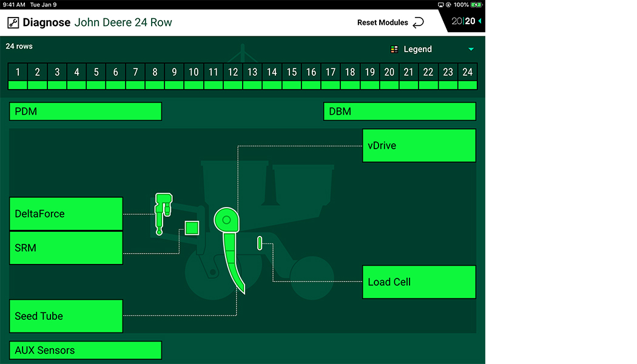The width and height of the screenshot is (637, 364).
Task: Expand the Legend dropdown arrow
Action: point(471,49)
